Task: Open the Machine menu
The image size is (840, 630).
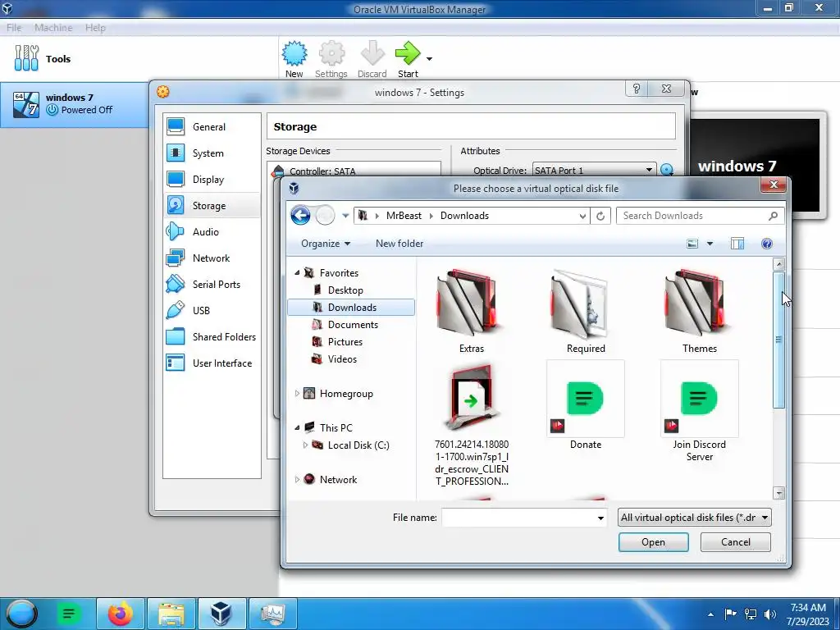Action: 53,27
